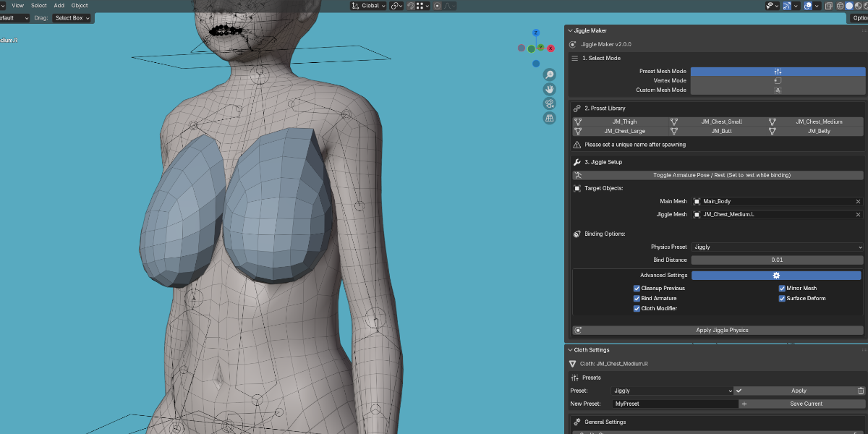Open the Object menu

coord(80,5)
